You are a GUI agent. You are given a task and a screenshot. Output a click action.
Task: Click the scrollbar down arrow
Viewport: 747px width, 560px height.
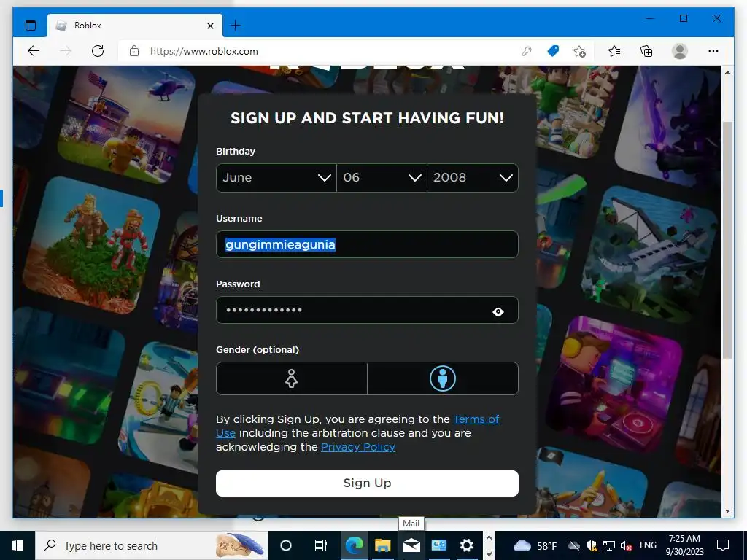(727, 511)
